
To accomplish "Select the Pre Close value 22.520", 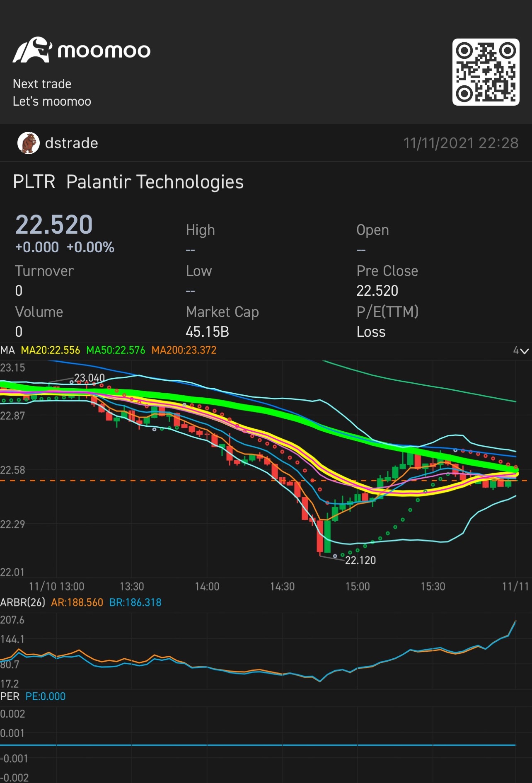I will pyautogui.click(x=377, y=291).
